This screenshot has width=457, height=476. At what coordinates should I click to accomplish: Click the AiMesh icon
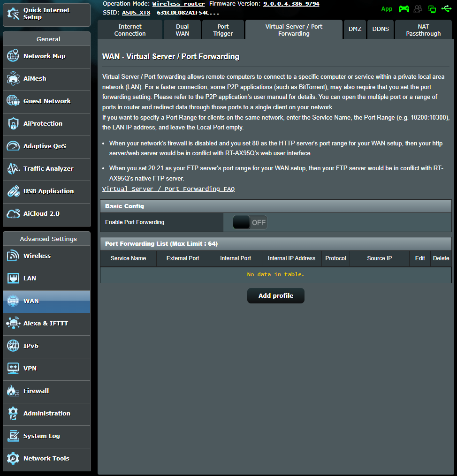13,78
